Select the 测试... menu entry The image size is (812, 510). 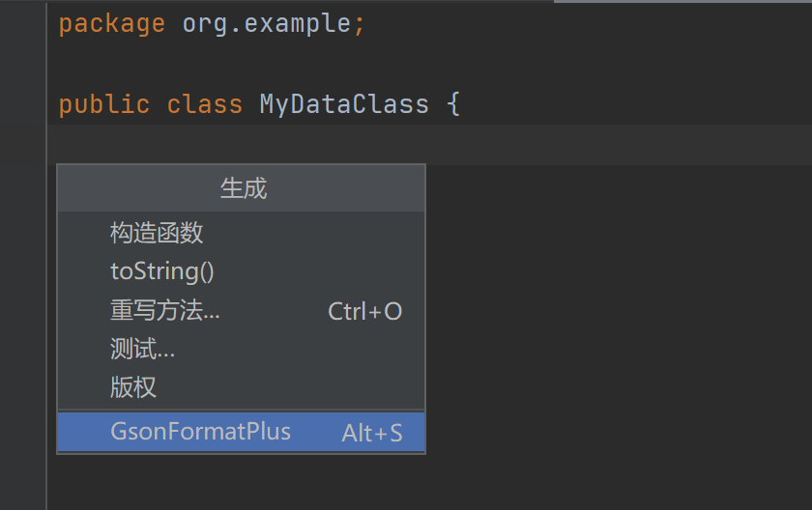coord(143,350)
